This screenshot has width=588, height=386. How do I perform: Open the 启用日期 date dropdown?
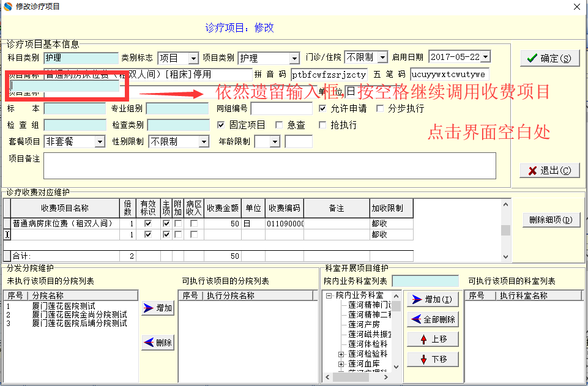486,57
